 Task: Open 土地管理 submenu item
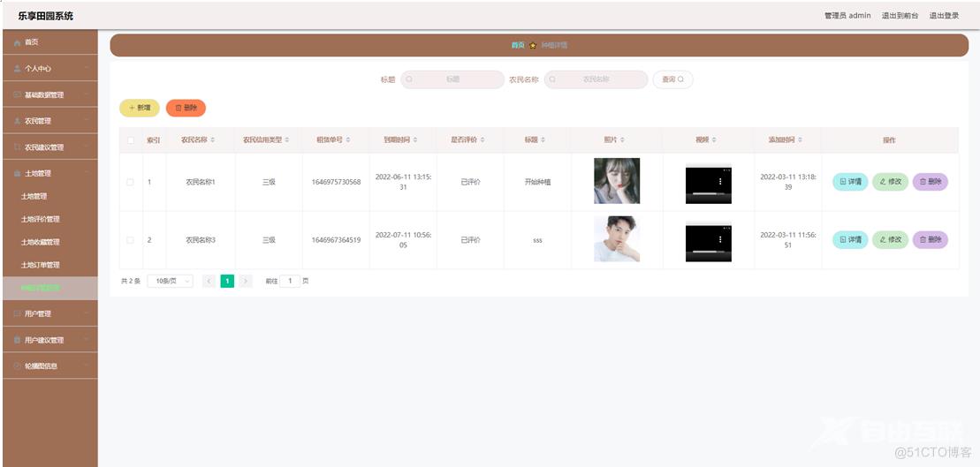pyautogui.click(x=50, y=196)
